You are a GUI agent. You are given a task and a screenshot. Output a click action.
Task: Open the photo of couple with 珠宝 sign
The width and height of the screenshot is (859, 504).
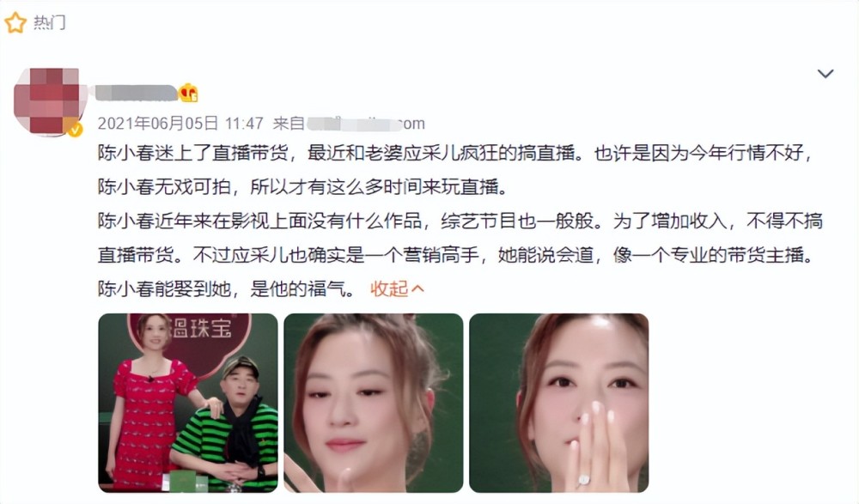[x=188, y=403]
